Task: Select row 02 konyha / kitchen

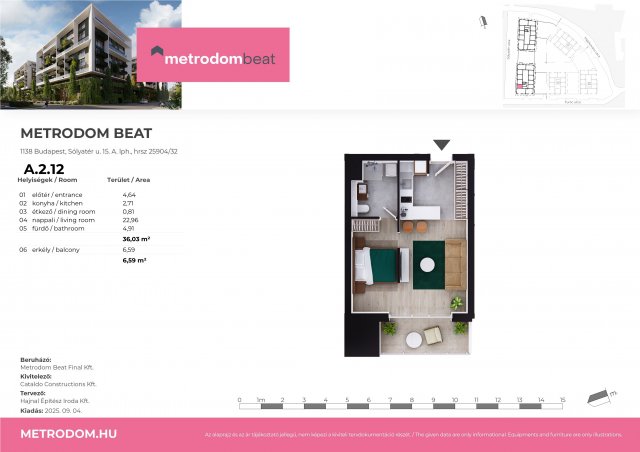Action: point(78,203)
